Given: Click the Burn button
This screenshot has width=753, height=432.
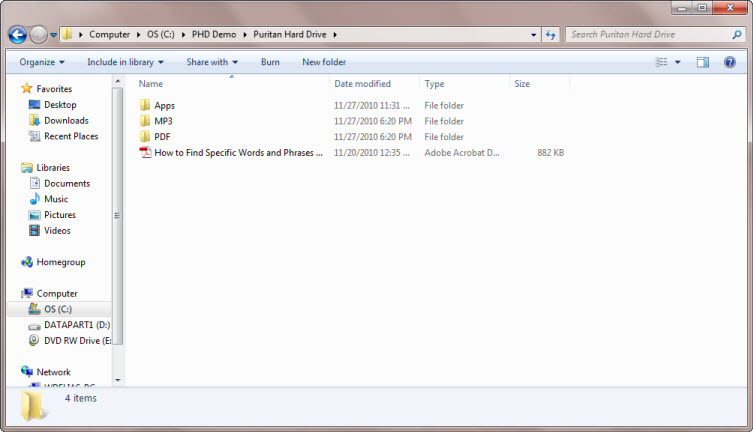Looking at the screenshot, I should point(270,62).
